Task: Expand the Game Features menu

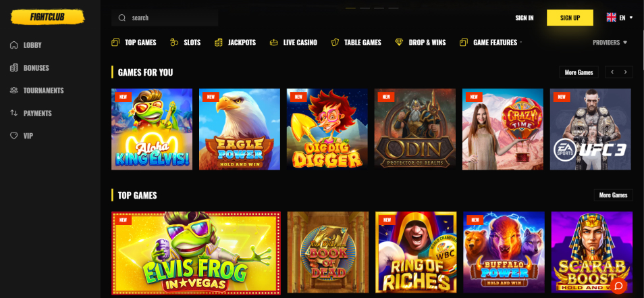Action: 491,43
